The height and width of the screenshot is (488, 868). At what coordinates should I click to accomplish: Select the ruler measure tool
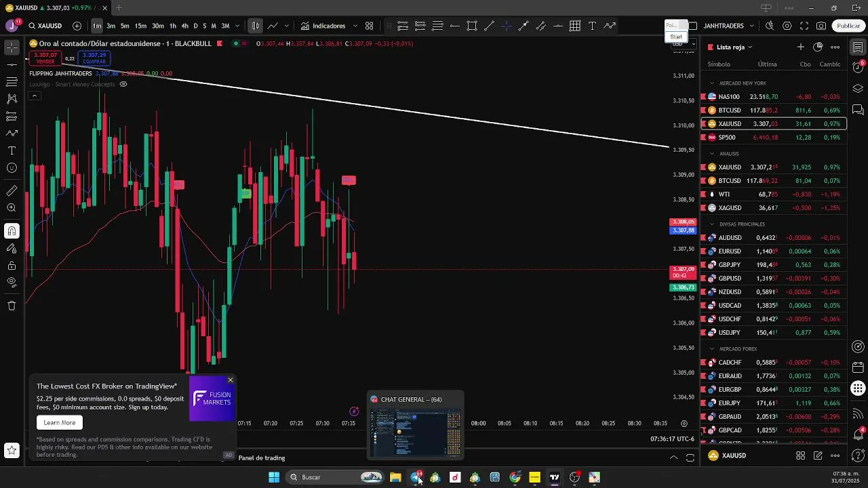click(x=12, y=191)
